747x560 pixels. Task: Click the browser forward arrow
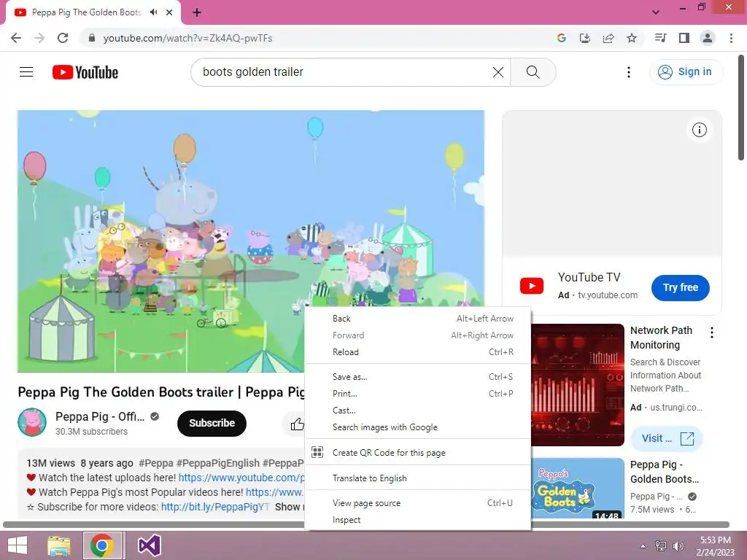[x=39, y=38]
